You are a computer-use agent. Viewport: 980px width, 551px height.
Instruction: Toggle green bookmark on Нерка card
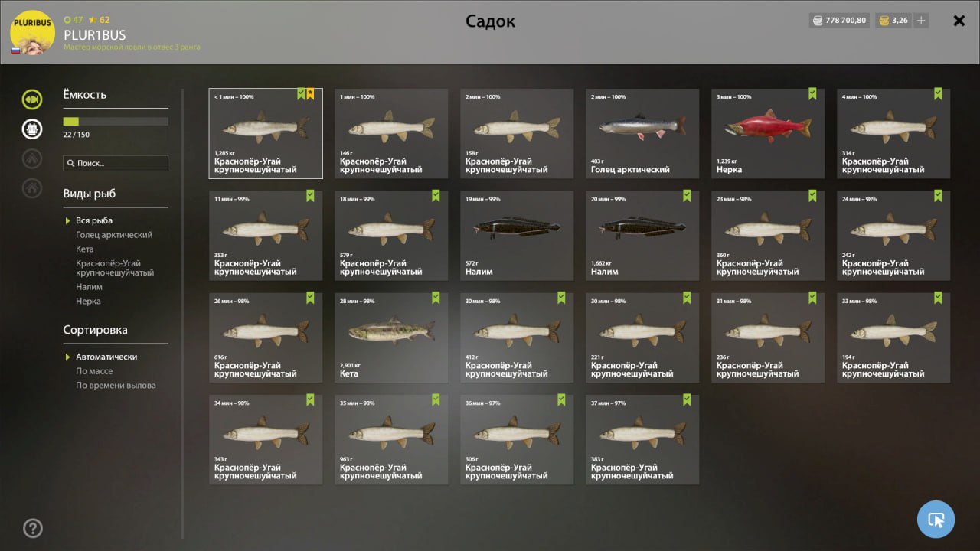pyautogui.click(x=812, y=94)
